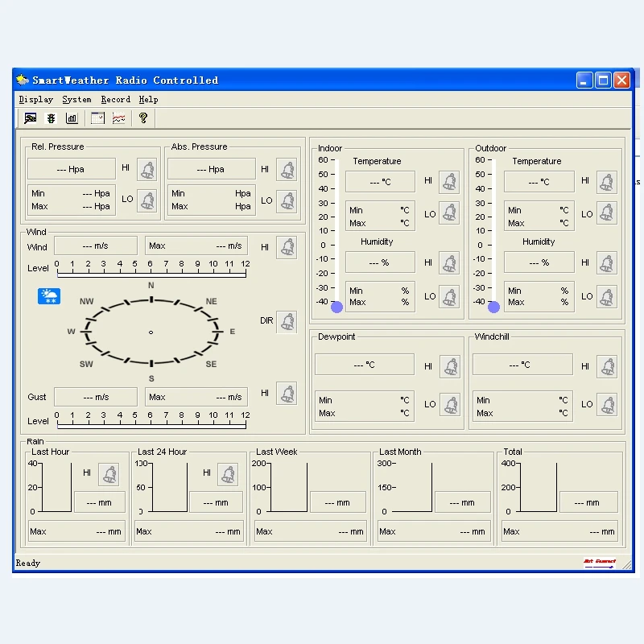The width and height of the screenshot is (644, 644).
Task: Toggle Abs. Pressure LO alarm bell
Action: tap(287, 200)
